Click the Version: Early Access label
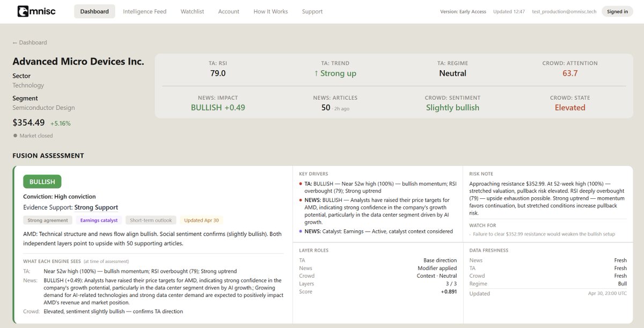This screenshot has width=644, height=328. tap(463, 11)
